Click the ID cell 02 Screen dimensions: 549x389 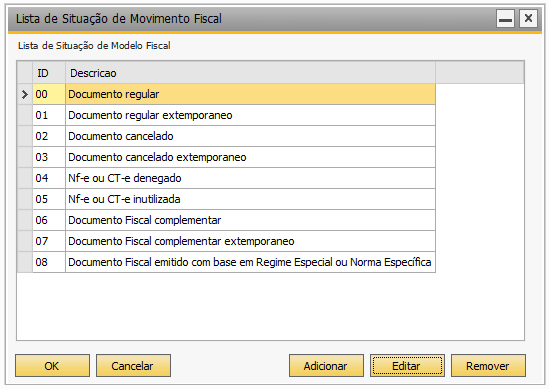pos(49,136)
